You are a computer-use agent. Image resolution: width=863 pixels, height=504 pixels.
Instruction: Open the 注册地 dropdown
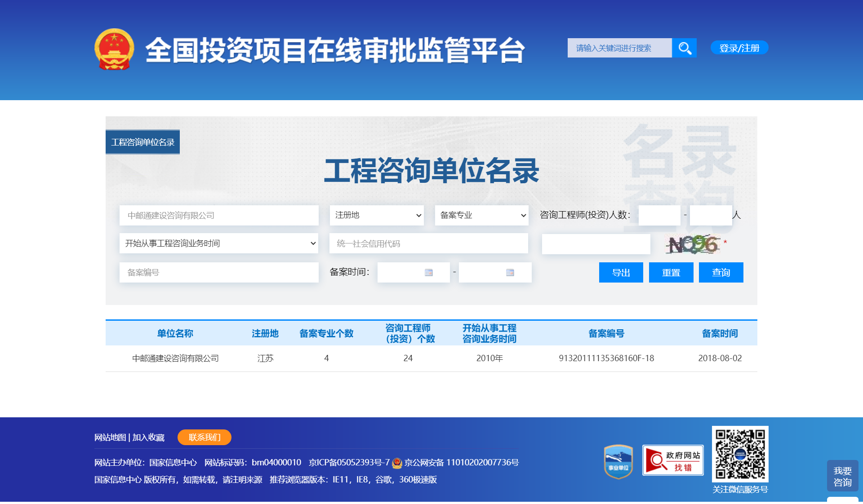(377, 215)
